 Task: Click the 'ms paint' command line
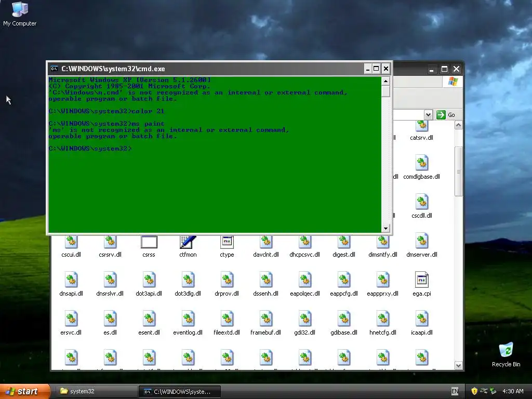click(107, 124)
